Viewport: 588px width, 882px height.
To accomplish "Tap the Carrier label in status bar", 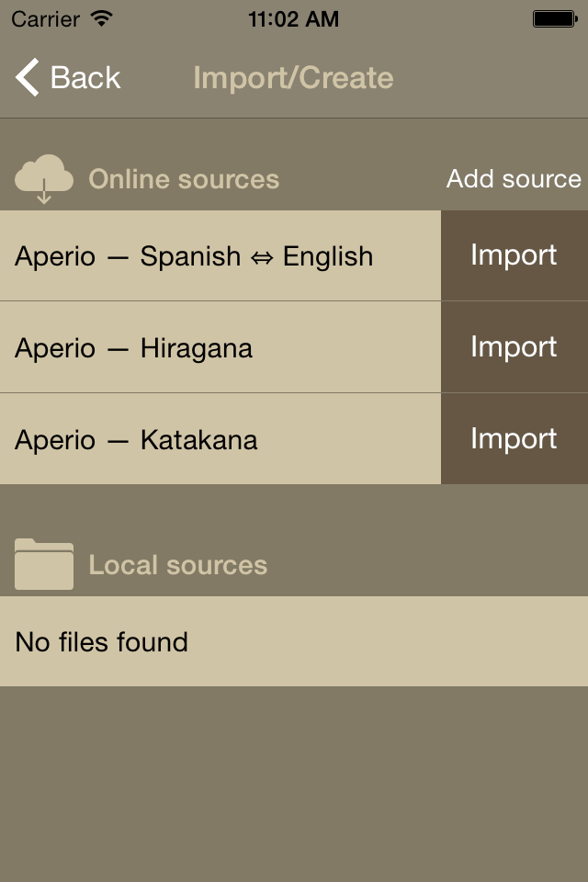I will [x=46, y=18].
